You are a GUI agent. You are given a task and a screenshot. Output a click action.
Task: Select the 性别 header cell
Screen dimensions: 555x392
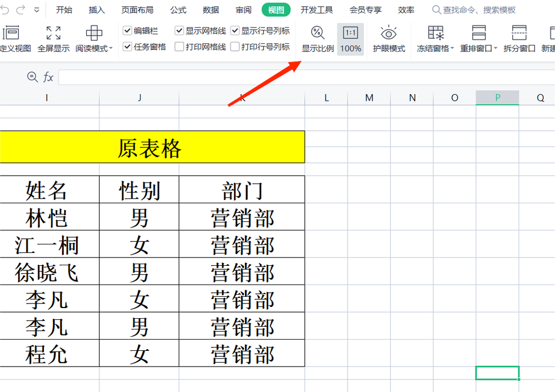[140, 190]
